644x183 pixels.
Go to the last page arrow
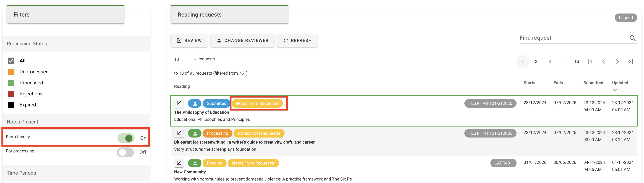tap(630, 61)
